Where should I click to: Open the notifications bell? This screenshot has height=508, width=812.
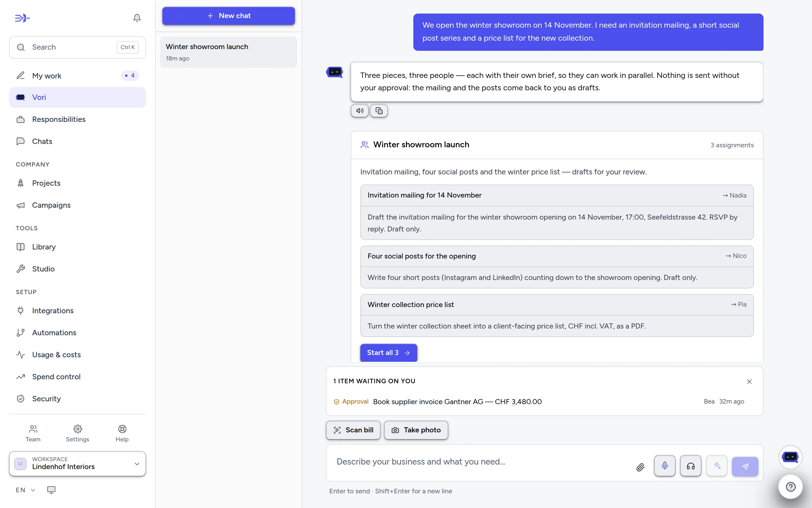[136, 18]
